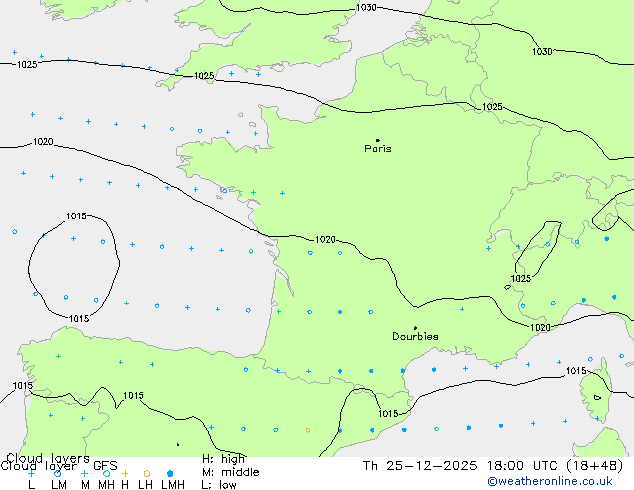Viewport: 634px width, 490px height.
Task: Click the legend label LH
Action: pos(146,484)
